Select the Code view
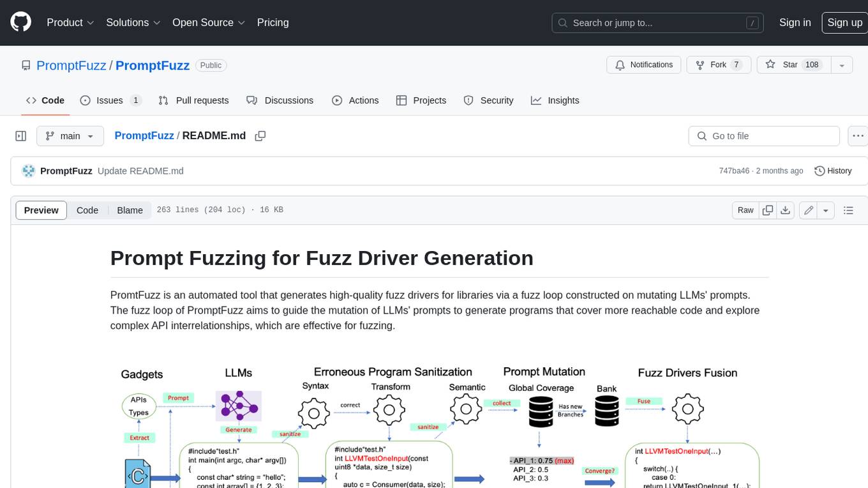Screen dimensions: 868x488 (87, 210)
